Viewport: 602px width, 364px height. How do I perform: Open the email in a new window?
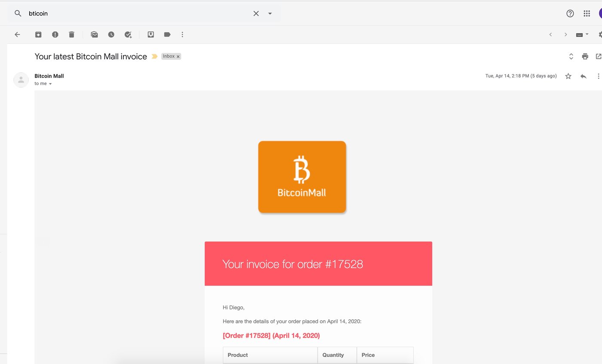point(598,56)
